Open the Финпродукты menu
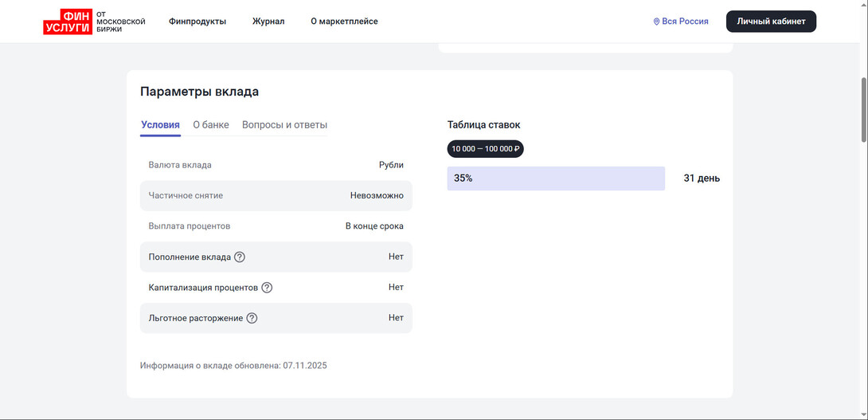This screenshot has height=420, width=868. pos(197,22)
